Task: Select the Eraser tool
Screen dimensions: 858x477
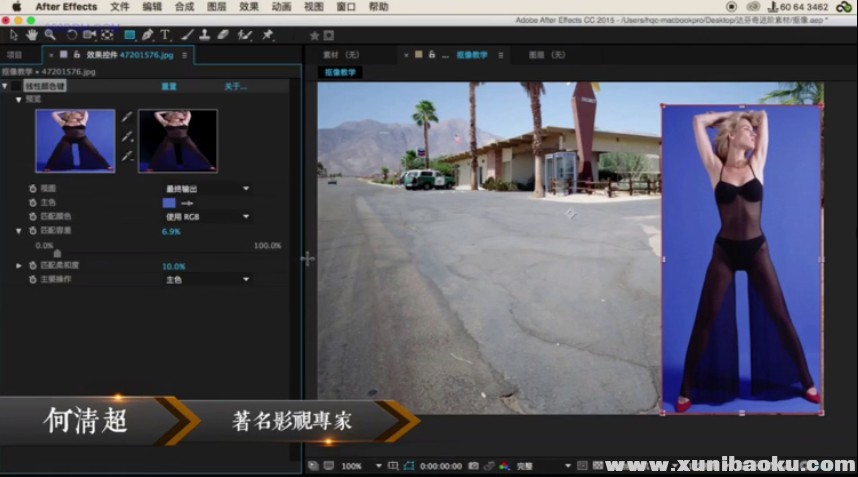Action: [223, 34]
